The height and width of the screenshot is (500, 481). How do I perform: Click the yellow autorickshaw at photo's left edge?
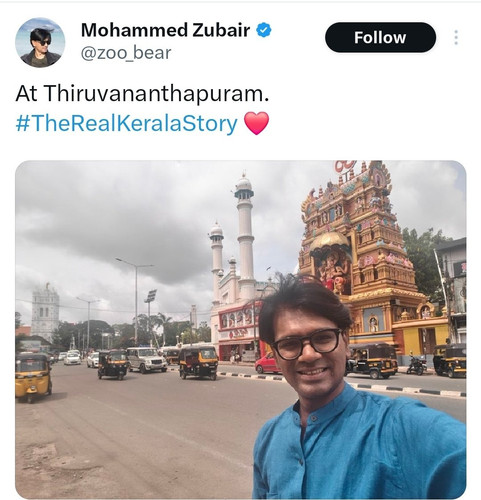point(33,377)
